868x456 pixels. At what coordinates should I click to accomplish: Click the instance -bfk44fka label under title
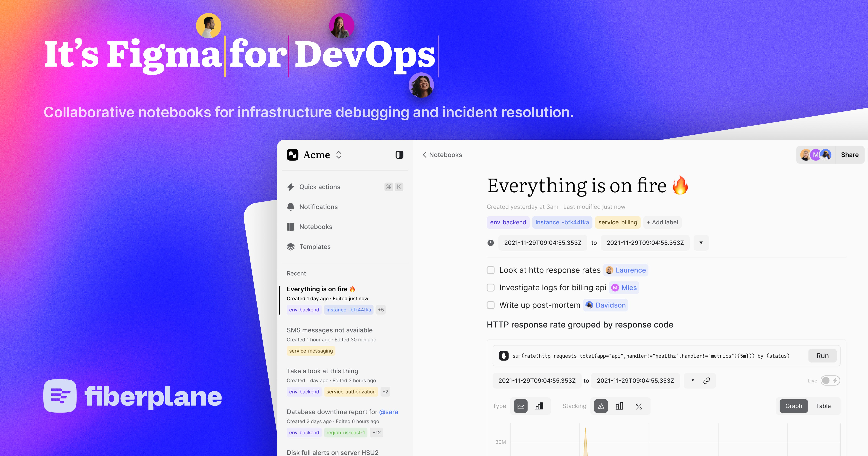(562, 222)
